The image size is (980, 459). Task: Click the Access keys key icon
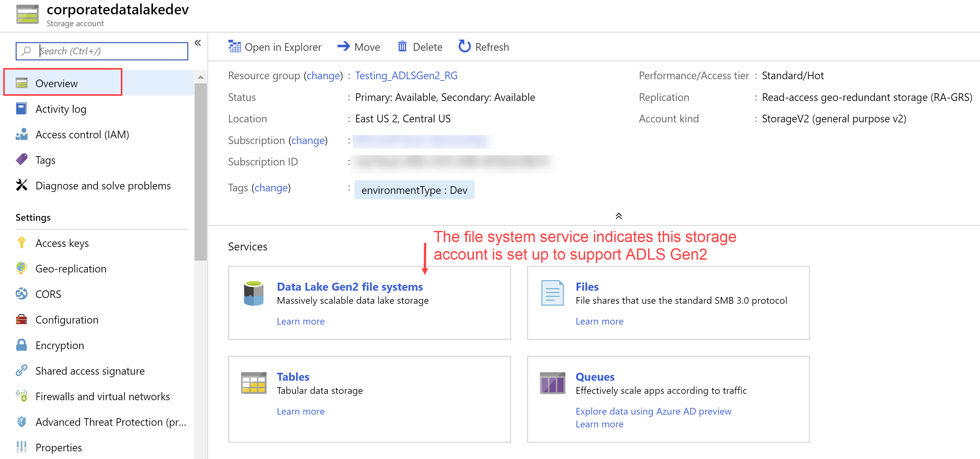pos(22,243)
